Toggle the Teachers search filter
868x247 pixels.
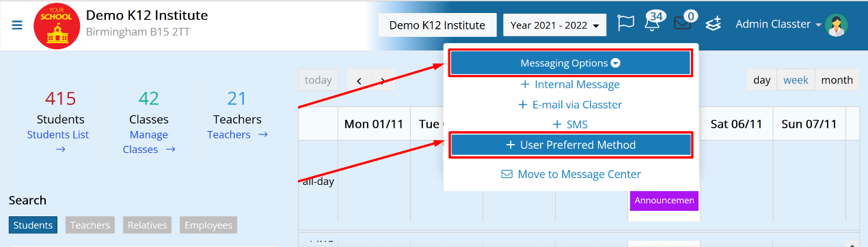pos(90,225)
